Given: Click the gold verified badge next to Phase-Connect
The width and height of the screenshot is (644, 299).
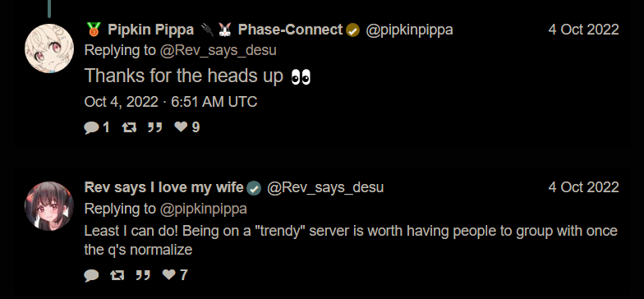Looking at the screenshot, I should (352, 30).
